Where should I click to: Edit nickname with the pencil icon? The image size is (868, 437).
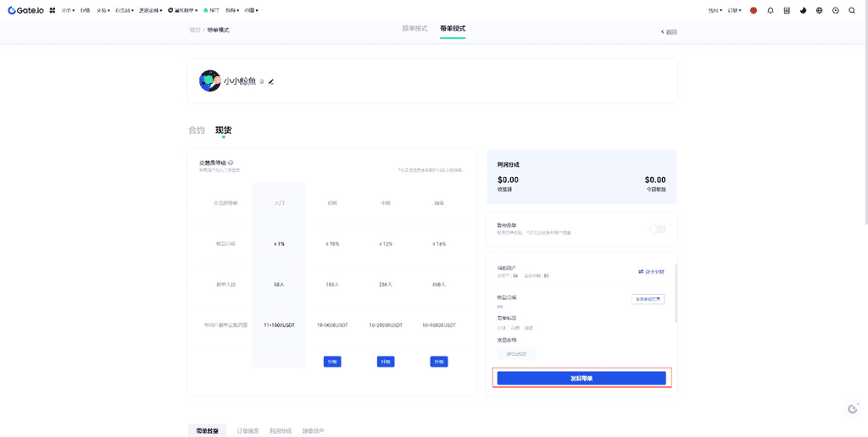pyautogui.click(x=271, y=82)
